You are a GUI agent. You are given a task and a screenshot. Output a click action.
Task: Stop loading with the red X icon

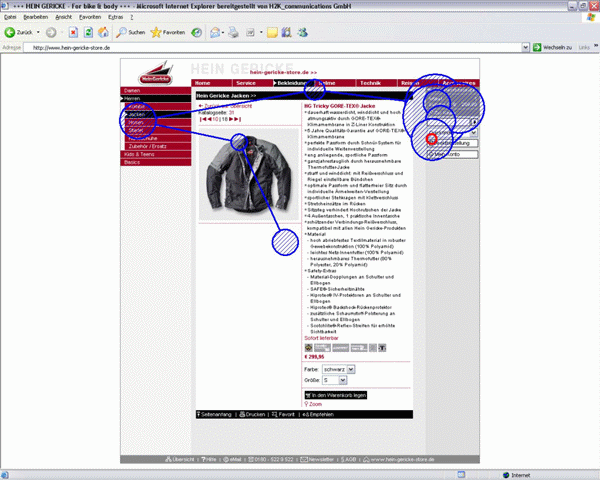pos(73,33)
